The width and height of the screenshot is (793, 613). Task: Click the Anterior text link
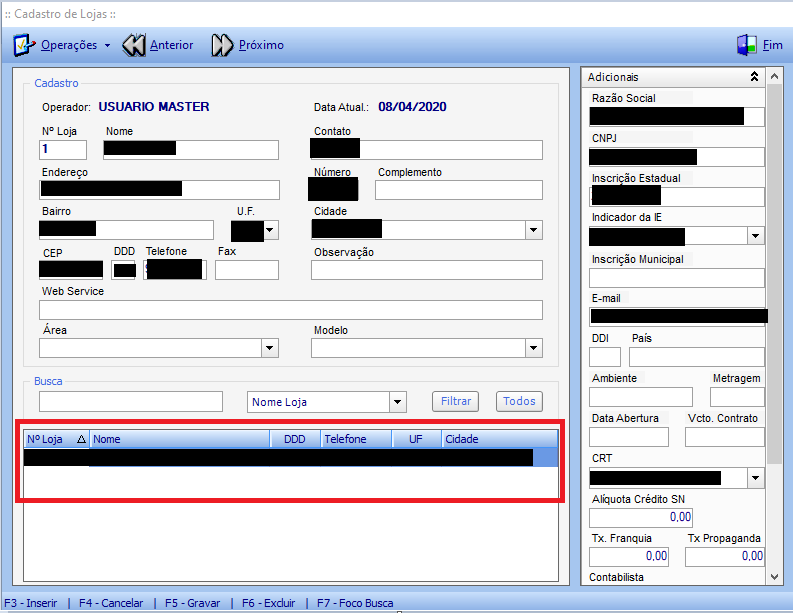click(x=171, y=45)
